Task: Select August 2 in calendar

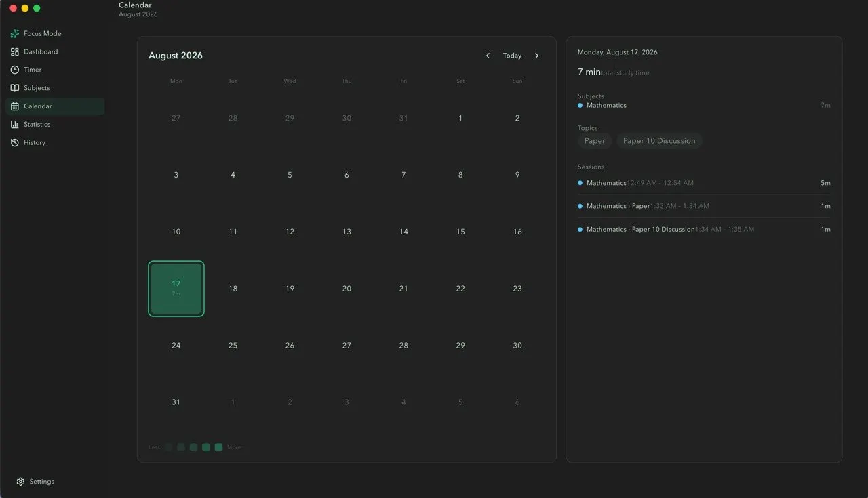Action: coord(517,118)
